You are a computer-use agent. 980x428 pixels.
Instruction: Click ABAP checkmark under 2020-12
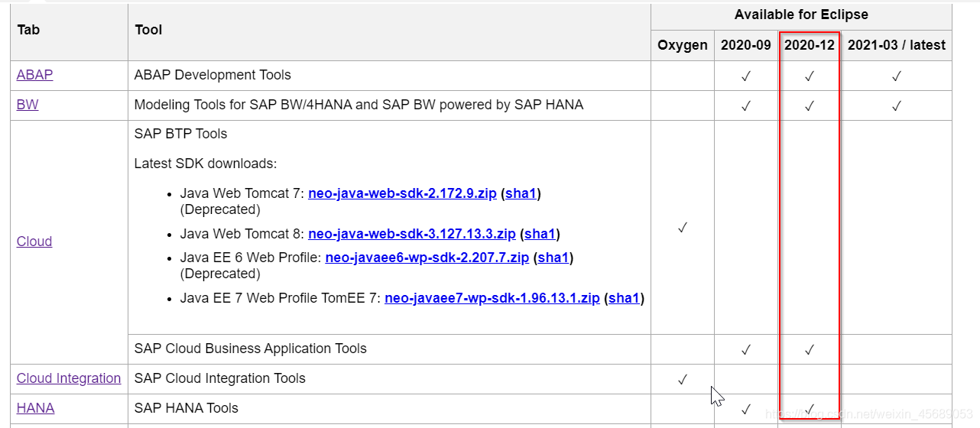click(810, 76)
